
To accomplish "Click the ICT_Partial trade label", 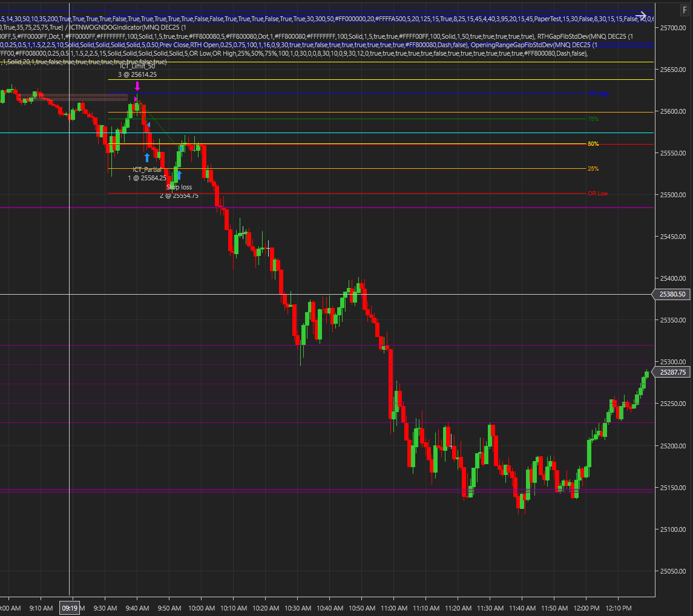I will [147, 169].
